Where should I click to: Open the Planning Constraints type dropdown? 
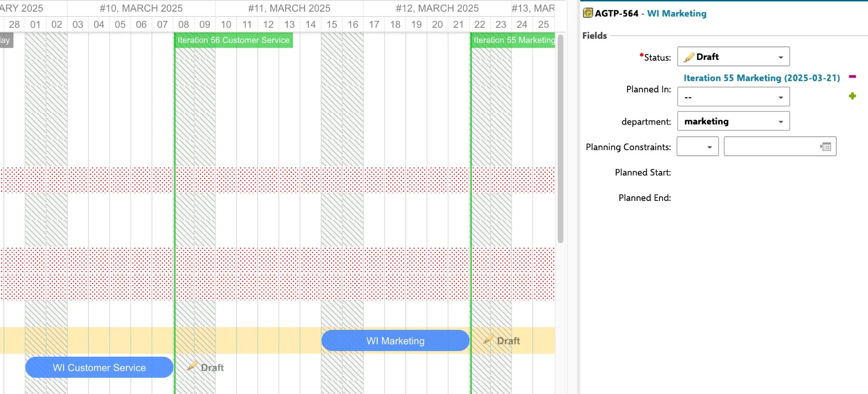pos(698,147)
